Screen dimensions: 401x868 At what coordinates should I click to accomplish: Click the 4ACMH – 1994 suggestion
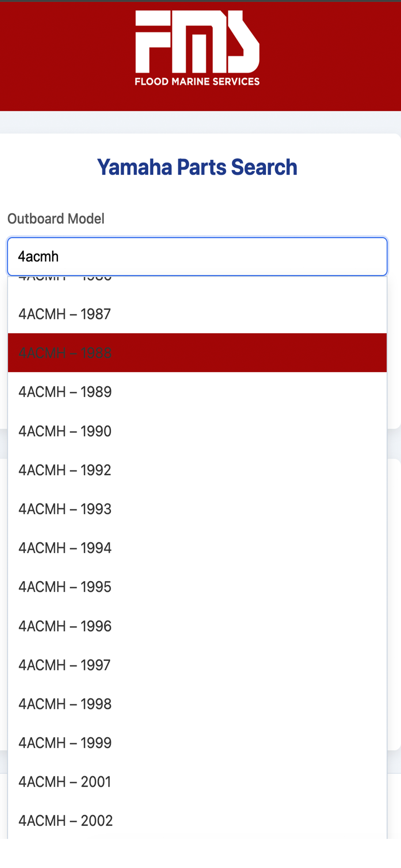pyautogui.click(x=197, y=548)
